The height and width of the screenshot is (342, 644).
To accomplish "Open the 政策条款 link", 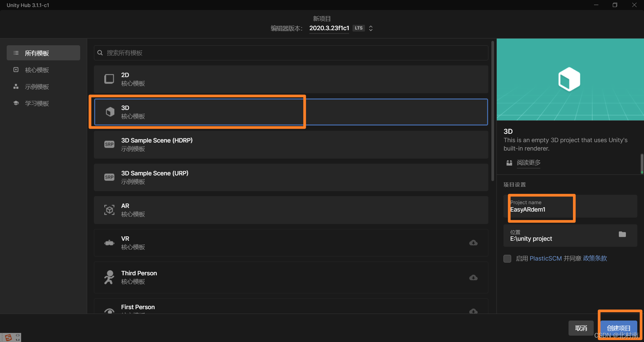I will point(595,259).
